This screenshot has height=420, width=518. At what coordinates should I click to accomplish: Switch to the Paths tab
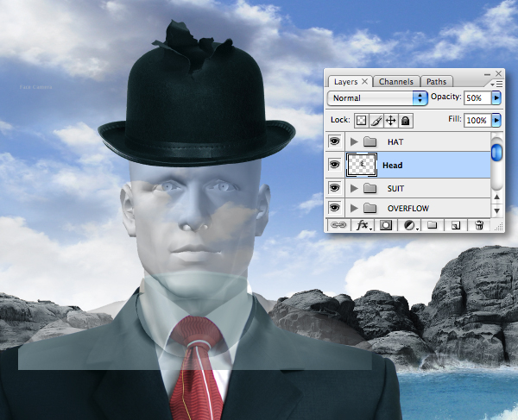(436, 82)
